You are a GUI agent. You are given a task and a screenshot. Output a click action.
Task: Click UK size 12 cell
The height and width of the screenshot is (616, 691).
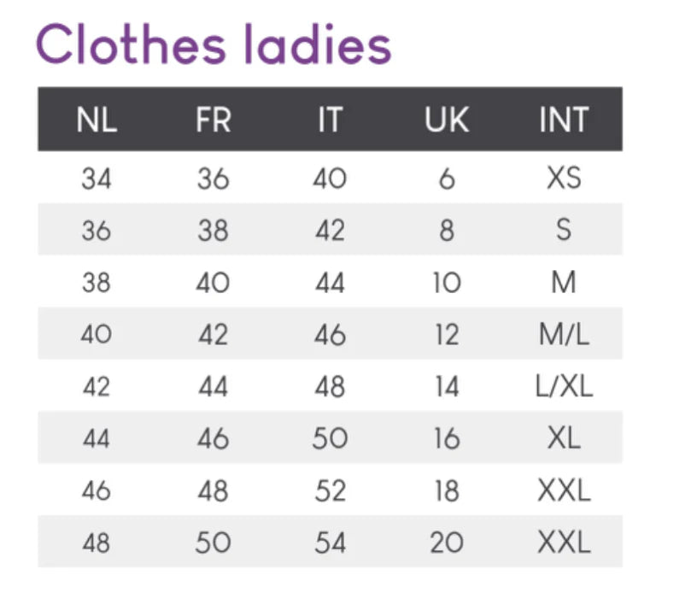pos(447,334)
